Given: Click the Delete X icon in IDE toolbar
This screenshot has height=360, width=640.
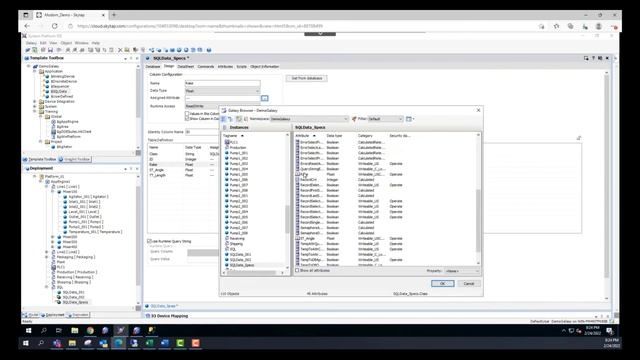Looking at the screenshot, I should click(120, 50).
